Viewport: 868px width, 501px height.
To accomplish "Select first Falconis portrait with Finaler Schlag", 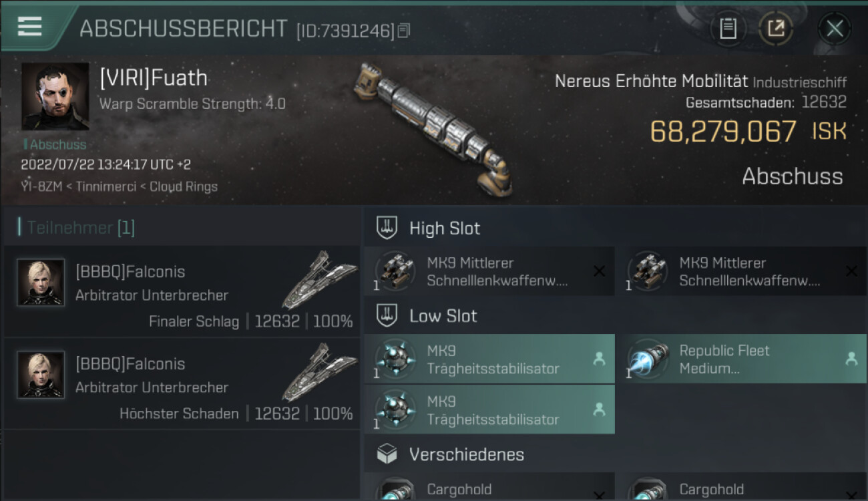I will point(41,283).
